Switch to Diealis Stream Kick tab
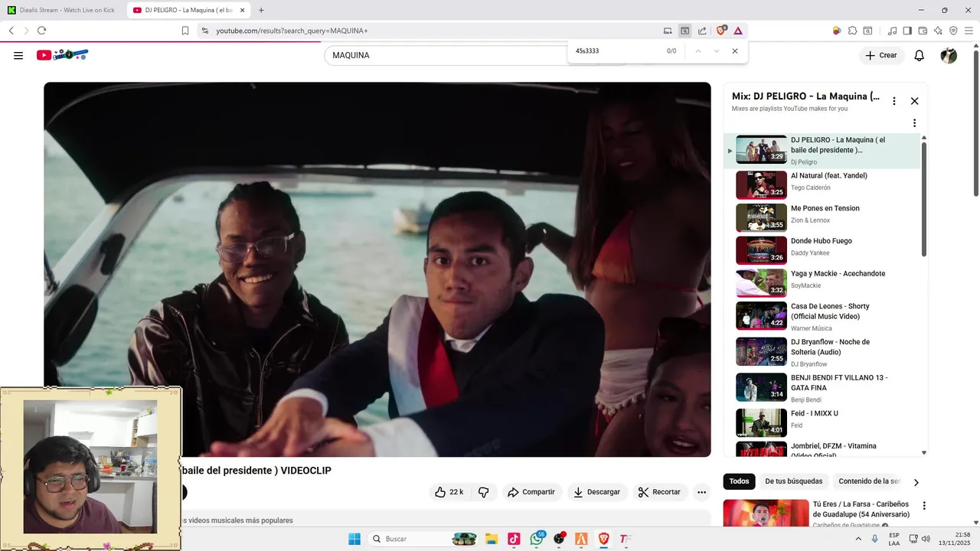The height and width of the screenshot is (551, 980). click(x=62, y=10)
